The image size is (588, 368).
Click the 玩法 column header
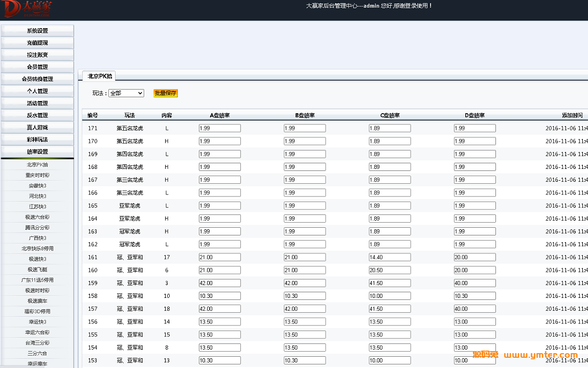130,115
